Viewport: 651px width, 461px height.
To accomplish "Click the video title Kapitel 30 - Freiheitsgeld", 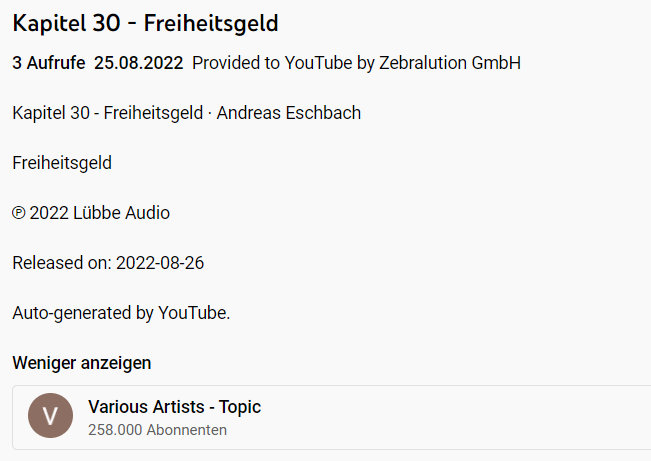I will 146,23.
